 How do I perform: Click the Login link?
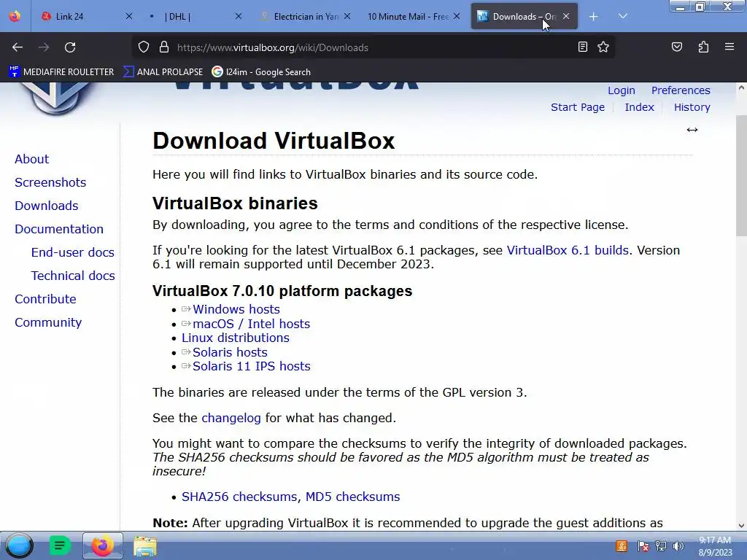tap(622, 90)
